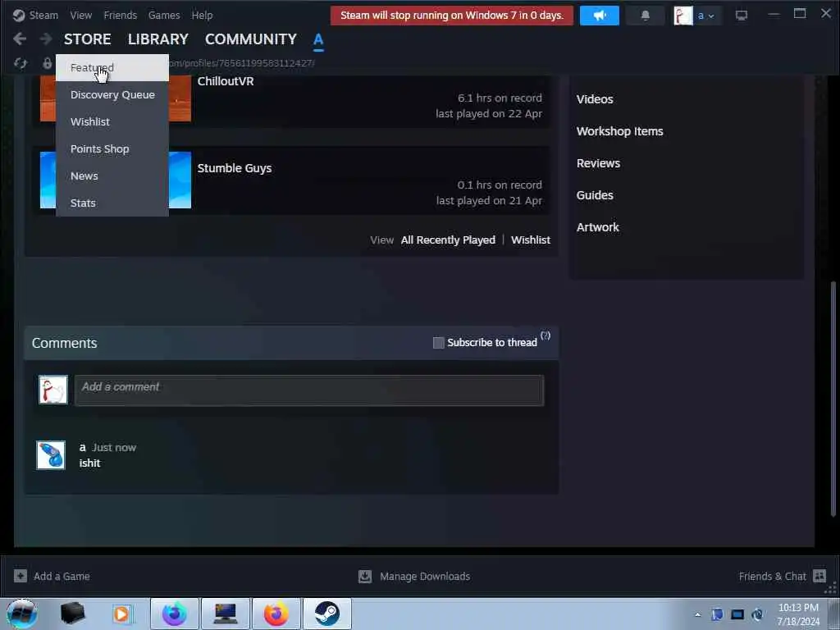840x630 pixels.
Task: Click Manage Downloads label
Action: click(425, 577)
